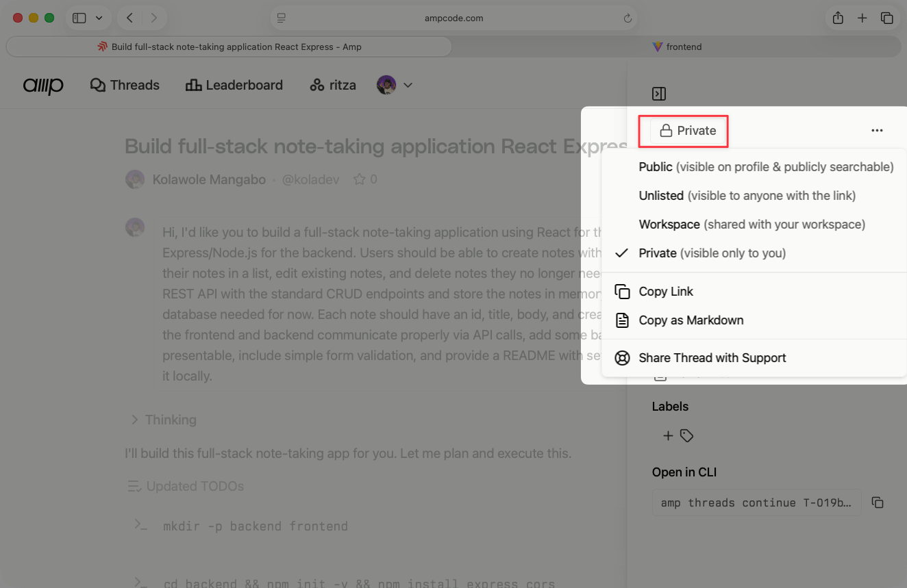Add a label using the plus tag icon
Image resolution: width=907 pixels, height=588 pixels.
tap(677, 435)
